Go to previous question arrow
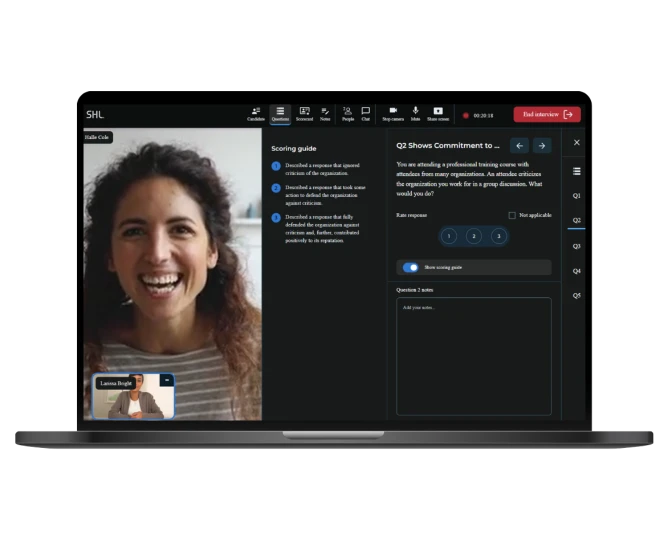668x540 pixels. (519, 146)
